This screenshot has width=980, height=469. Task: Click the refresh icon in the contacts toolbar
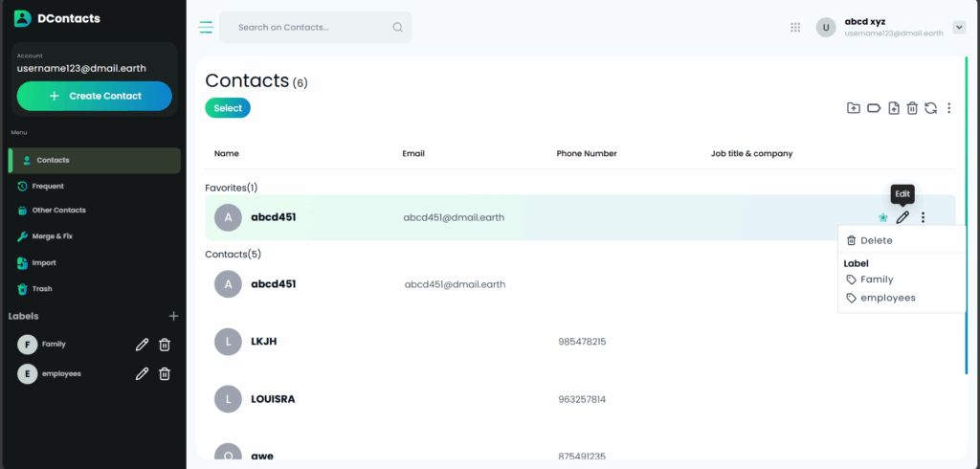click(x=930, y=108)
